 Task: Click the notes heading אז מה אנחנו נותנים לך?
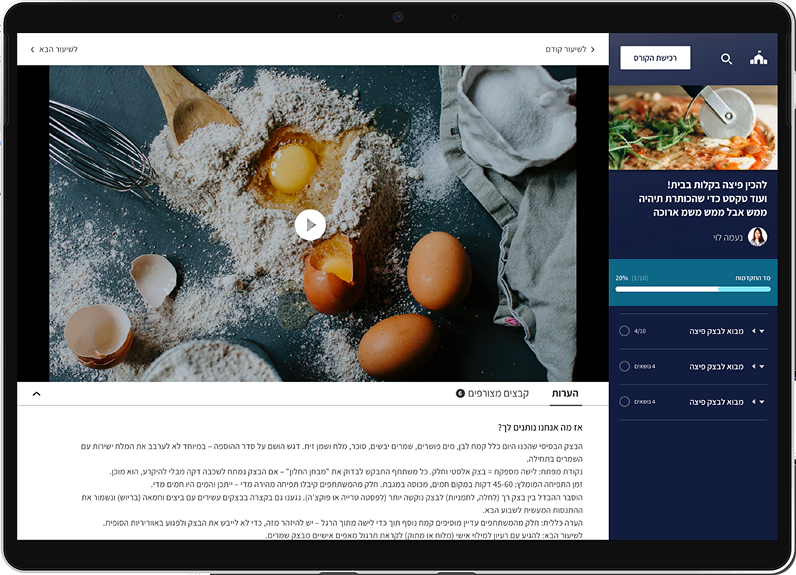click(540, 427)
